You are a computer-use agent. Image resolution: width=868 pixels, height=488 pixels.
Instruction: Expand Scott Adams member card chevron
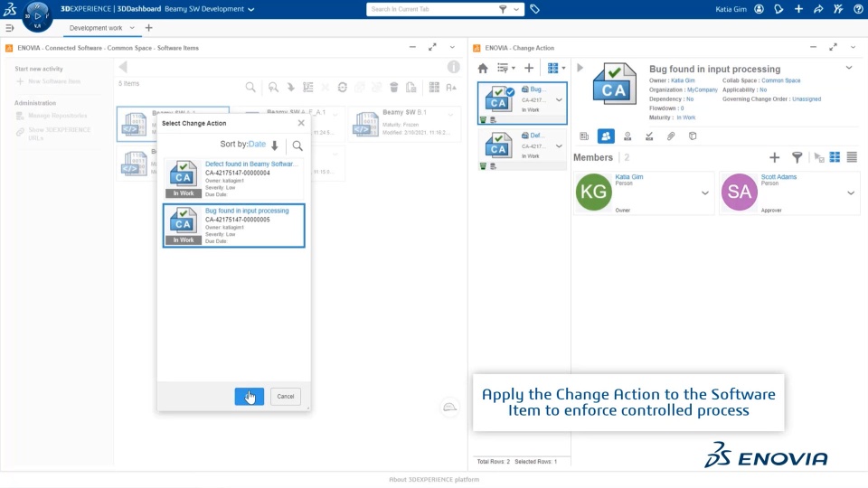851,193
